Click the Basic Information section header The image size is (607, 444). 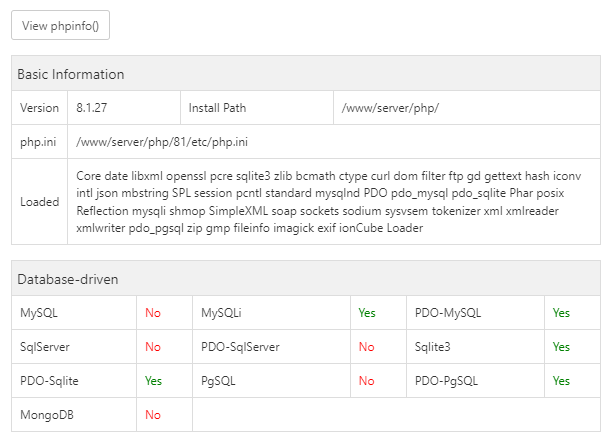click(70, 74)
